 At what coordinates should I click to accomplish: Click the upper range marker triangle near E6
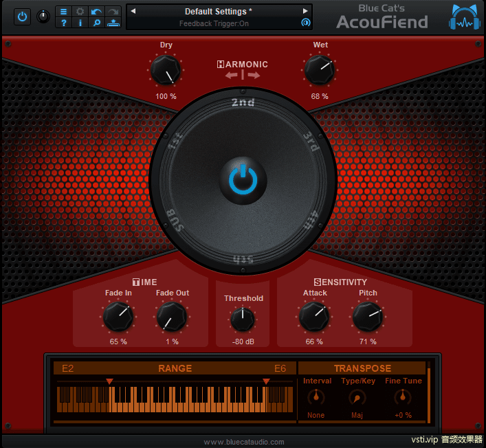pos(266,381)
